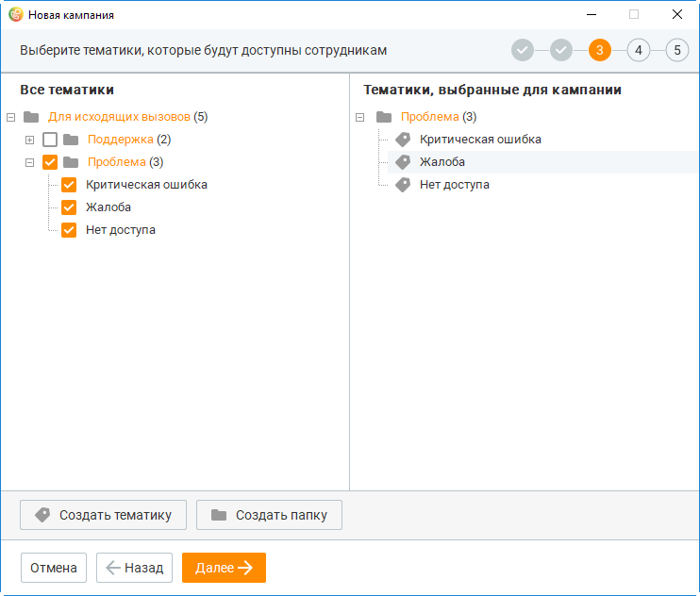The height and width of the screenshot is (596, 700).
Task: Select 'Проблема (3)' label in all topics
Action: pos(125,162)
